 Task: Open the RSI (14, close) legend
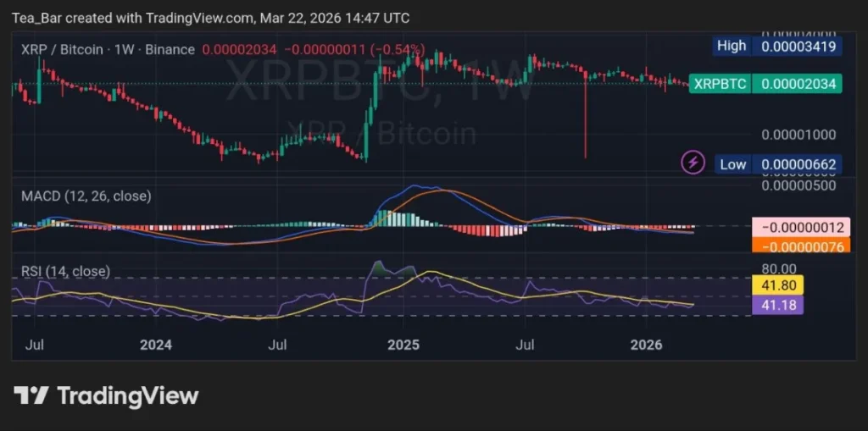pos(65,271)
